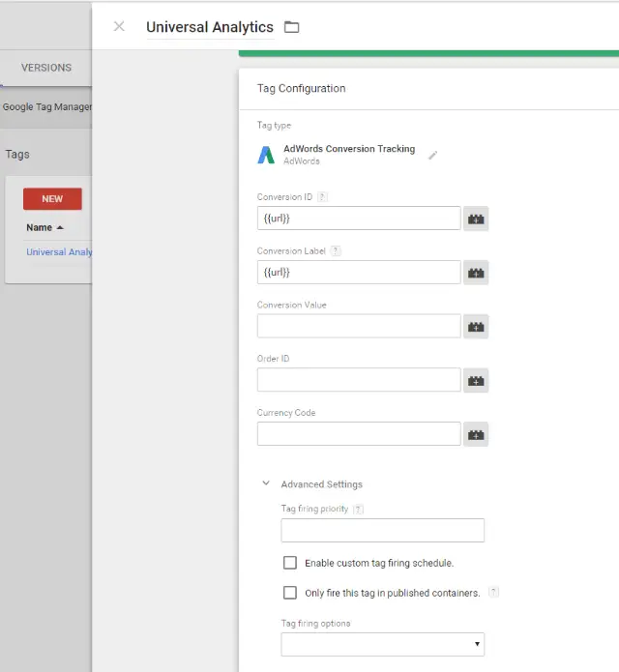Image resolution: width=619 pixels, height=672 pixels.
Task: Open the variable picker beside Order ID
Action: click(475, 381)
